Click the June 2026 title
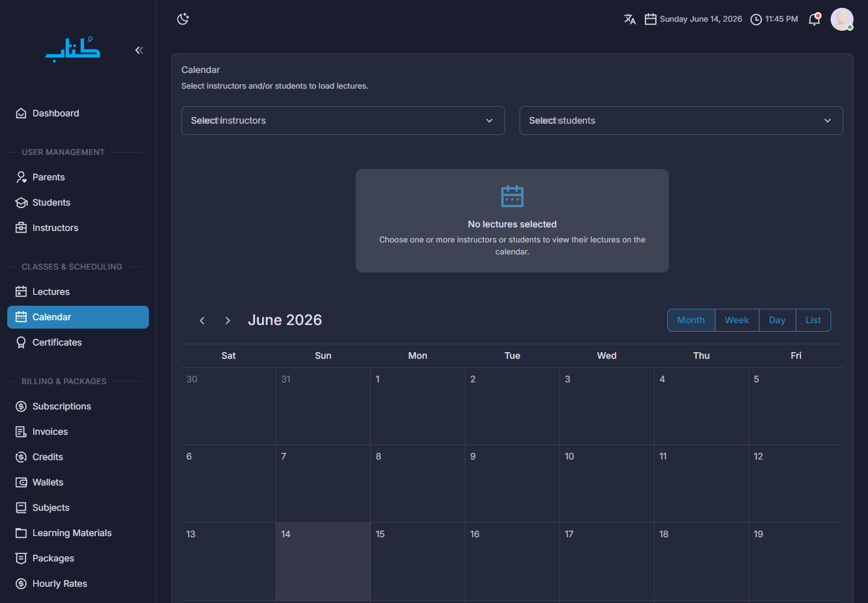 (285, 320)
